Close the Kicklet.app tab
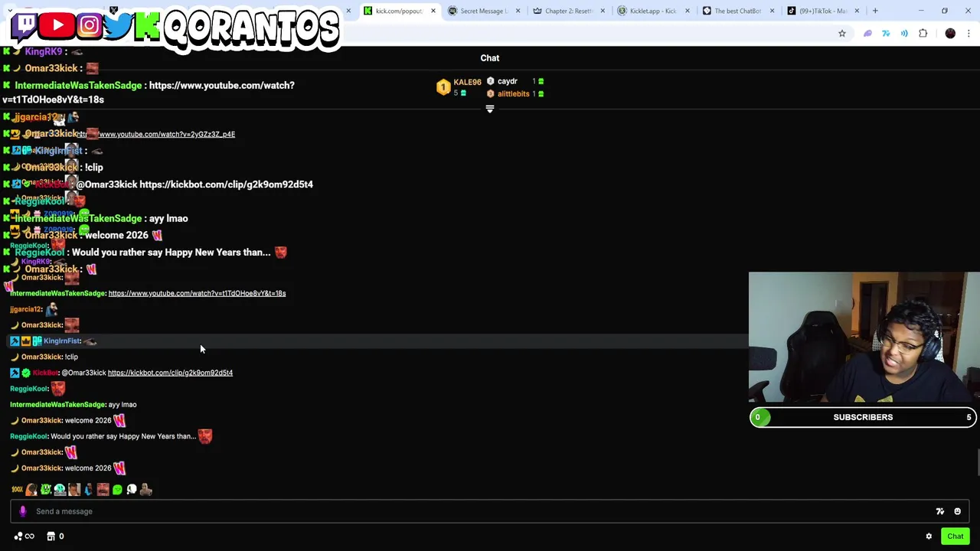 (x=687, y=11)
